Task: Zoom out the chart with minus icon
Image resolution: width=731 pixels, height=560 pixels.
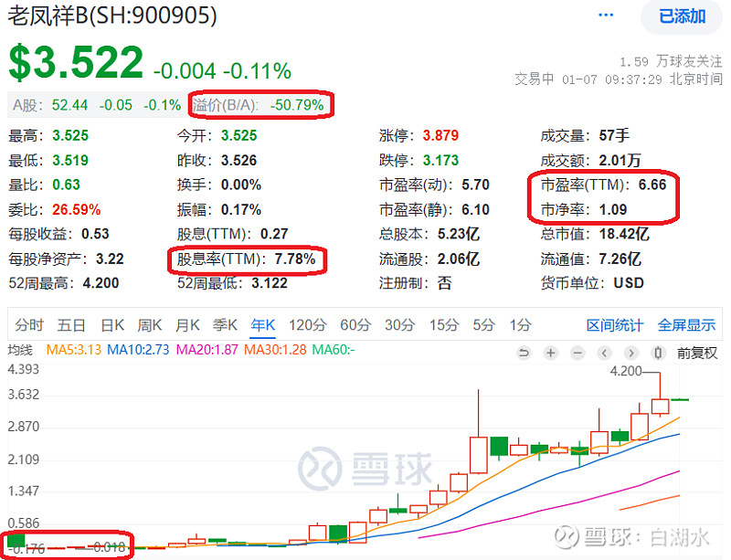Action: 577,353
